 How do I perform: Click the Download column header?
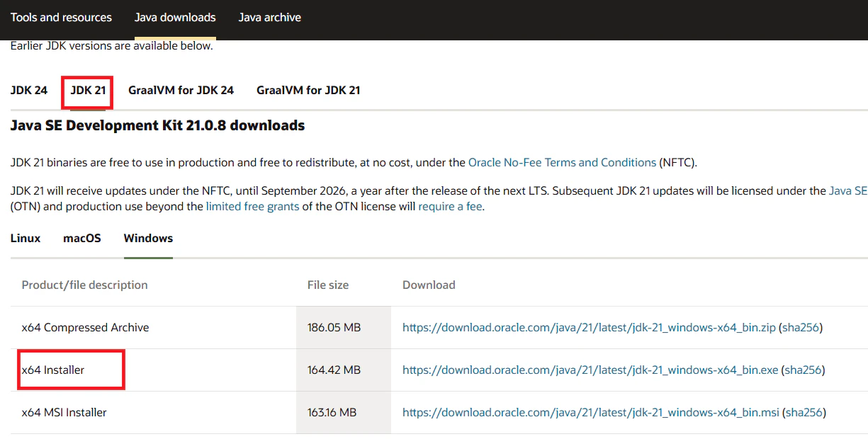[429, 285]
